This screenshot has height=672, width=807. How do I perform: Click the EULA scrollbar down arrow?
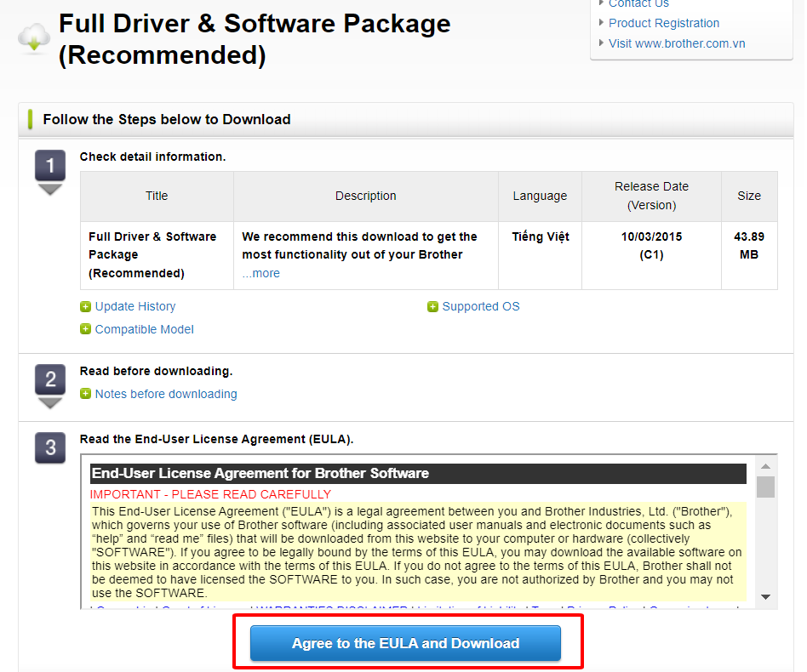pos(765,597)
